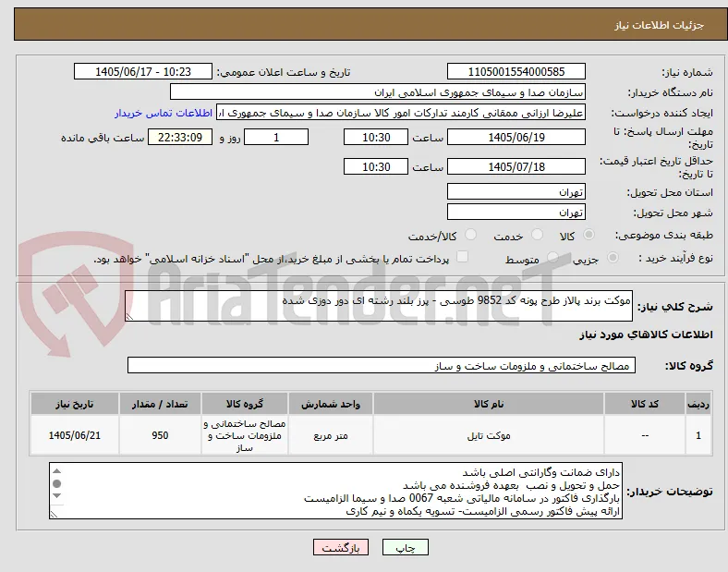Click the بازگشت (back) button

341,547
